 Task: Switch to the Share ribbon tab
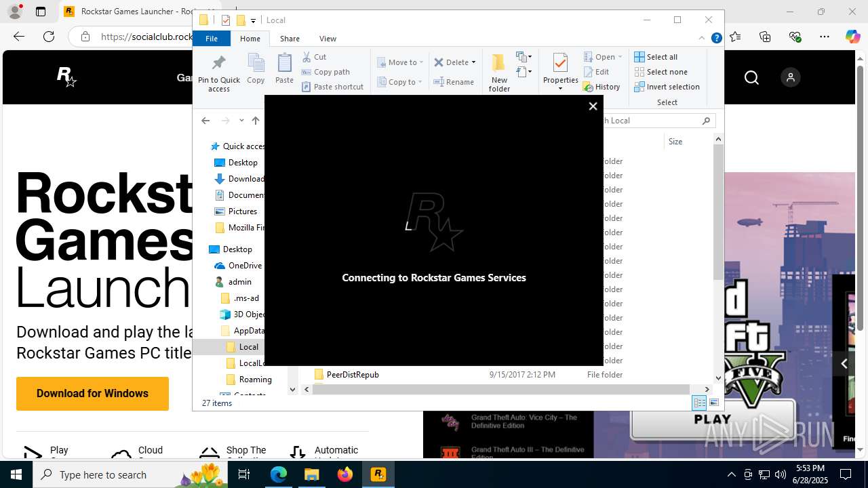(290, 39)
